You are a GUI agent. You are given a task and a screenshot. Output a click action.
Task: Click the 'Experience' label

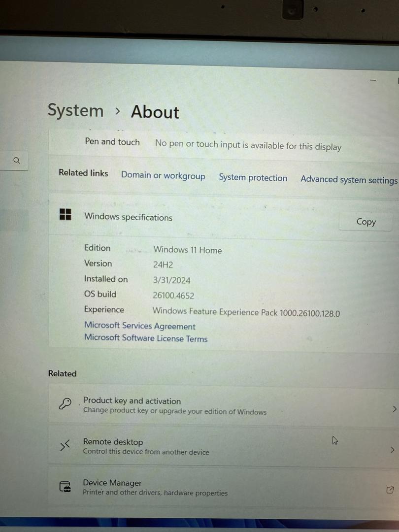click(104, 309)
